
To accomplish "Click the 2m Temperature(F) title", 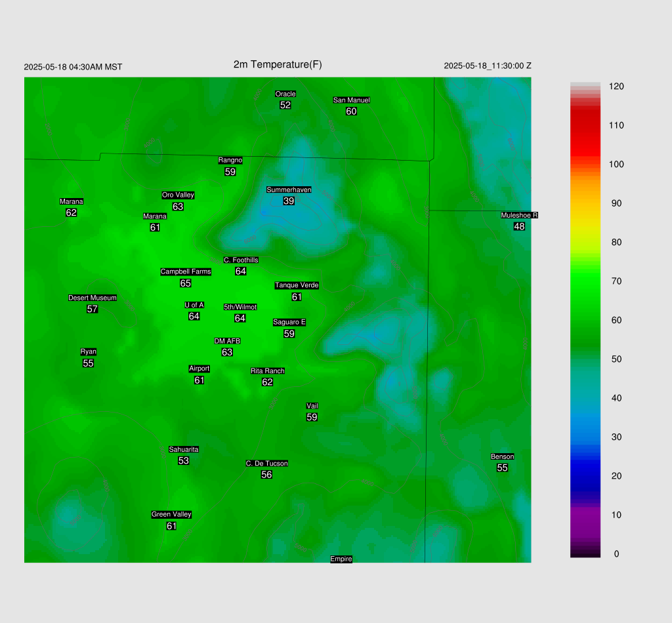I will pyautogui.click(x=278, y=65).
